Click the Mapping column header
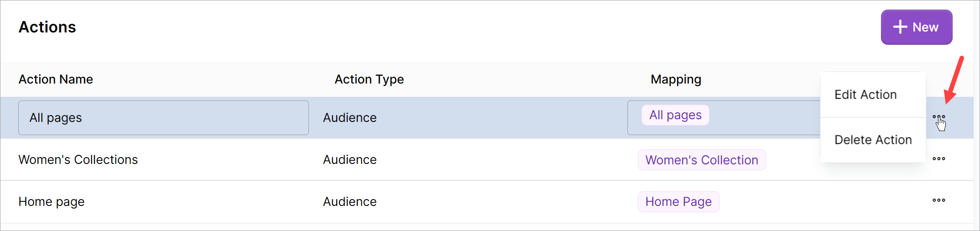Image resolution: width=980 pixels, height=231 pixels. [x=676, y=79]
